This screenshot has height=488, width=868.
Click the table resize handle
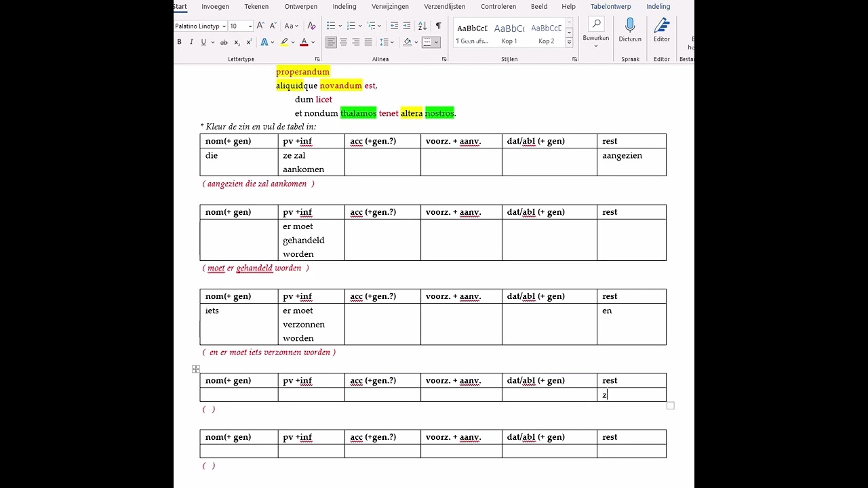[x=671, y=405]
